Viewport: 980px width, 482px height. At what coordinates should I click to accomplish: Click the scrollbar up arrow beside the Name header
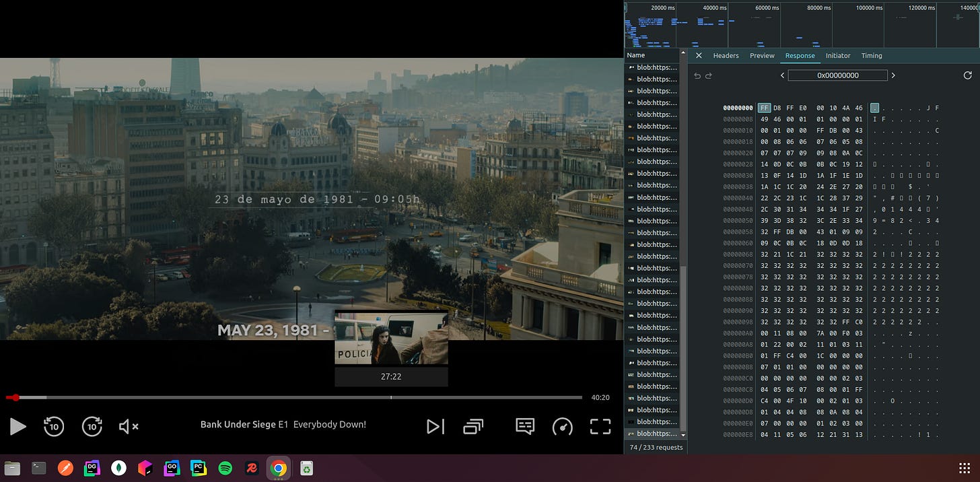click(684, 53)
